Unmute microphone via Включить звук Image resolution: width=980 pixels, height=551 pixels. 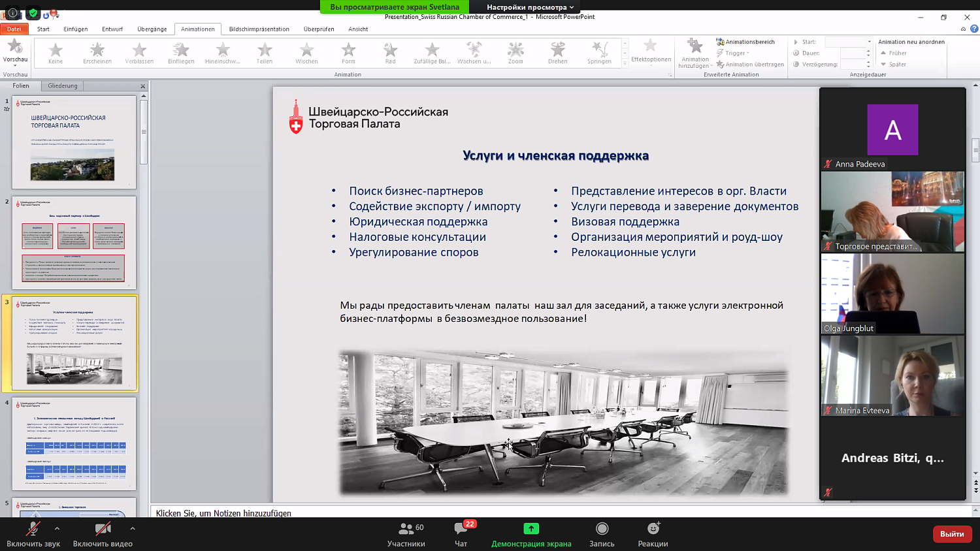[x=33, y=535]
